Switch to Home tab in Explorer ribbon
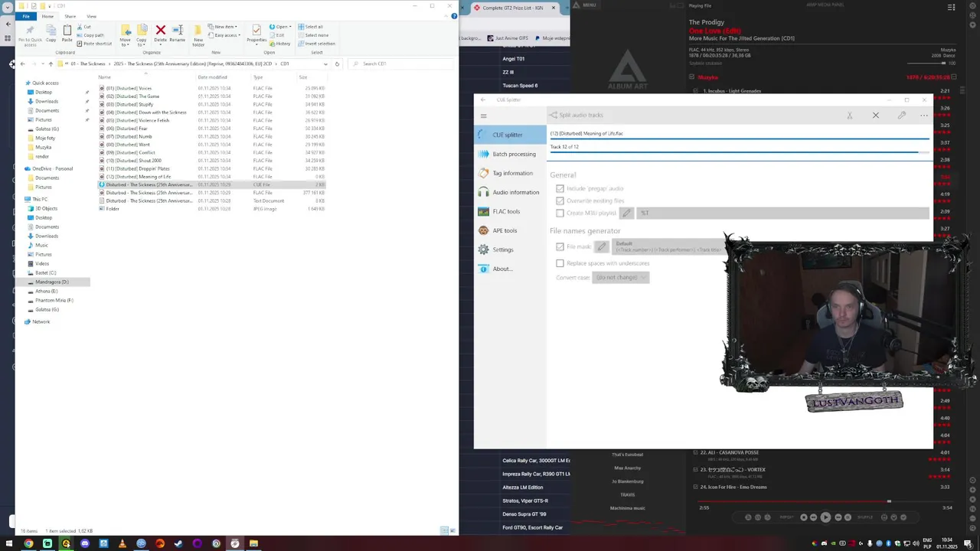 (x=47, y=16)
